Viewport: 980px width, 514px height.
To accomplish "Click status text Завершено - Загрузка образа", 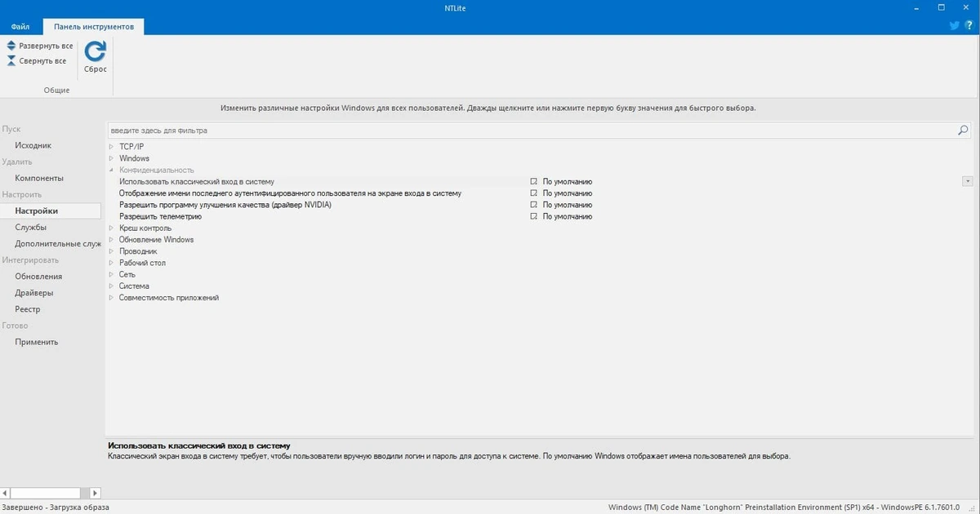I will tap(55, 507).
